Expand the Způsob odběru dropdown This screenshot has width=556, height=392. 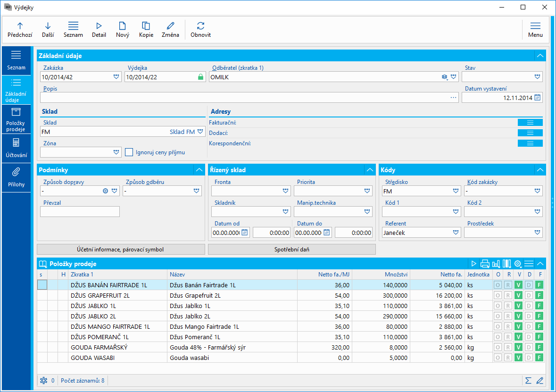pos(196,191)
